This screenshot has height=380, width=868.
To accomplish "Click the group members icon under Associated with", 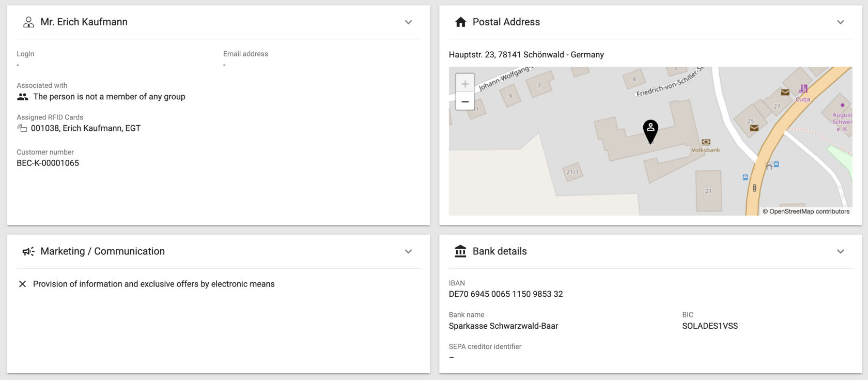I will point(23,97).
